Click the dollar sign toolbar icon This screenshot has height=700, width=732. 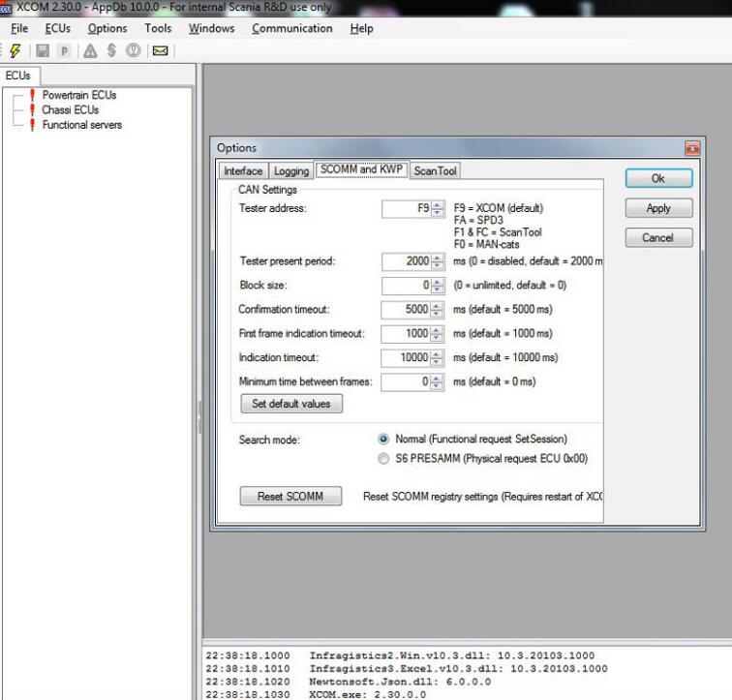tap(111, 50)
